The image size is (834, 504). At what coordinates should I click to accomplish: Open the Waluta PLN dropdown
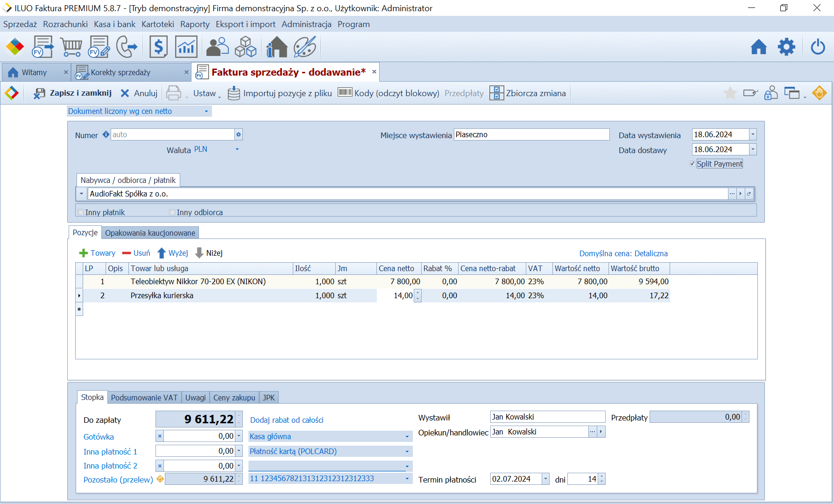[237, 149]
